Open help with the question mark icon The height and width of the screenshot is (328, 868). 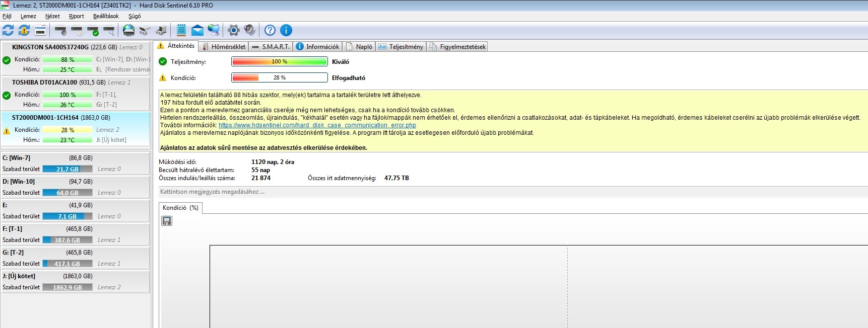click(x=270, y=30)
